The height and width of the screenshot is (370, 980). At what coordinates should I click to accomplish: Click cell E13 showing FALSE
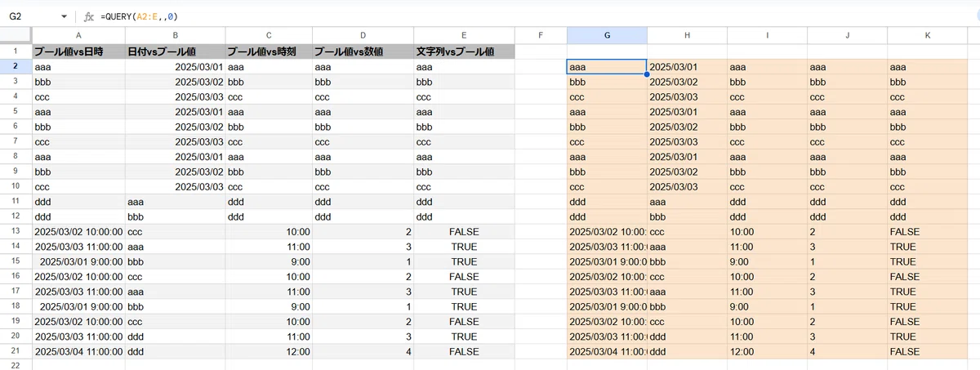tap(464, 231)
